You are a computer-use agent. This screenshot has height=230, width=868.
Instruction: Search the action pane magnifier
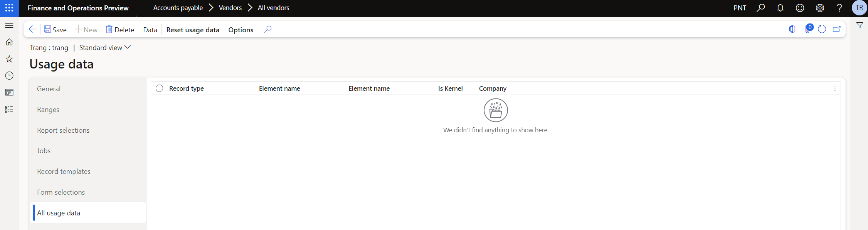pos(268,29)
